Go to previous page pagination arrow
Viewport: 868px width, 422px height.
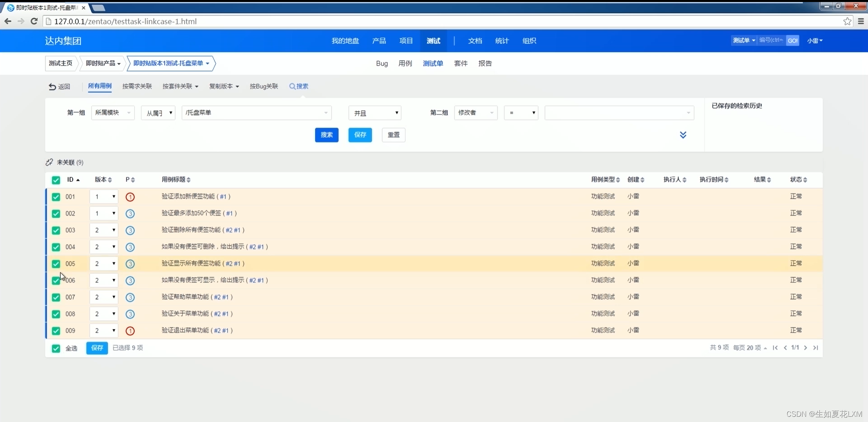(x=785, y=348)
